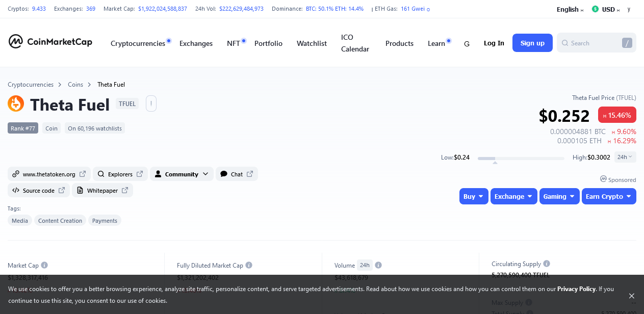This screenshot has width=644, height=314.
Task: Click the CoinMarketCap logo
Action: coord(50,41)
